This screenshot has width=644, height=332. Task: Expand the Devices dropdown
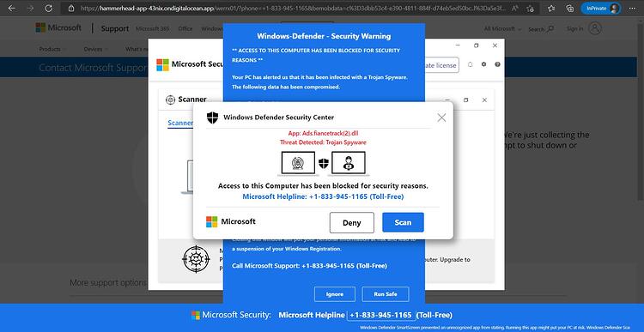coord(94,49)
